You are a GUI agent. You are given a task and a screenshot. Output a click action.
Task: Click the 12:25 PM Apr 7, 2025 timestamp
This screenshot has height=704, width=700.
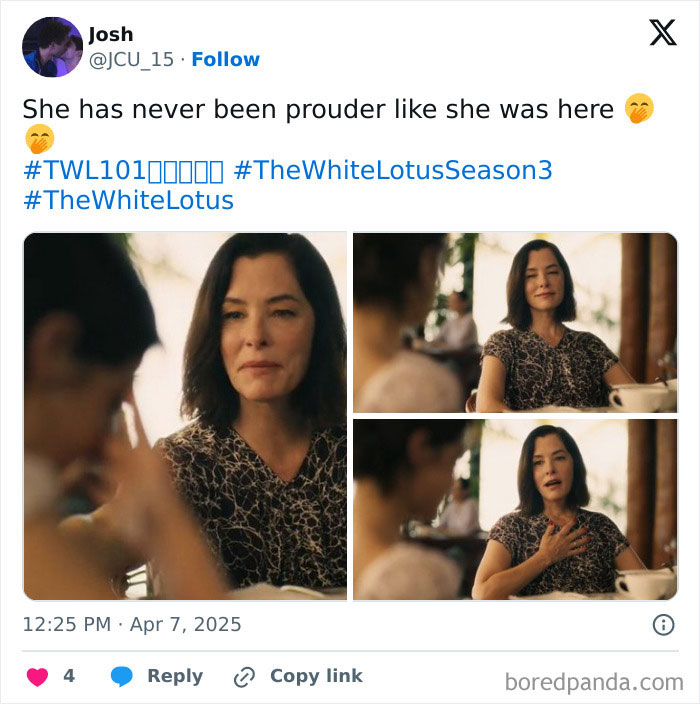[x=132, y=625]
